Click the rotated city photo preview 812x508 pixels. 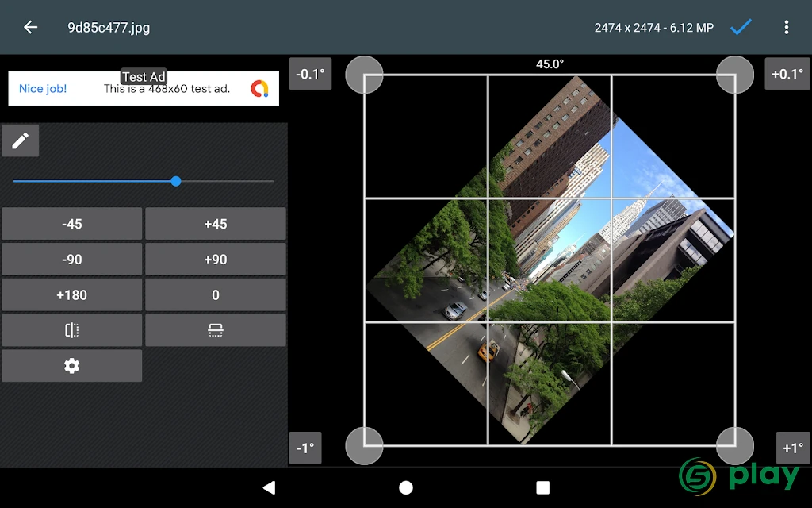[x=550, y=260]
